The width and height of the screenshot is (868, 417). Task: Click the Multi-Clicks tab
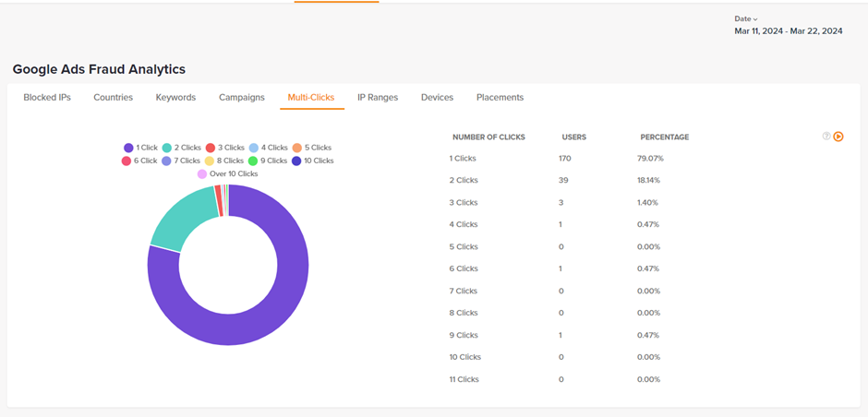pos(311,98)
